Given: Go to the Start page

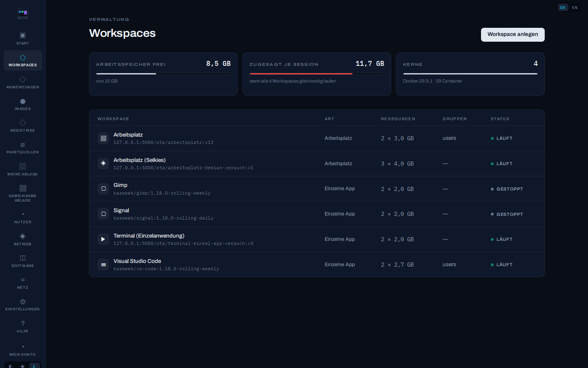Looking at the screenshot, I should pos(23,38).
